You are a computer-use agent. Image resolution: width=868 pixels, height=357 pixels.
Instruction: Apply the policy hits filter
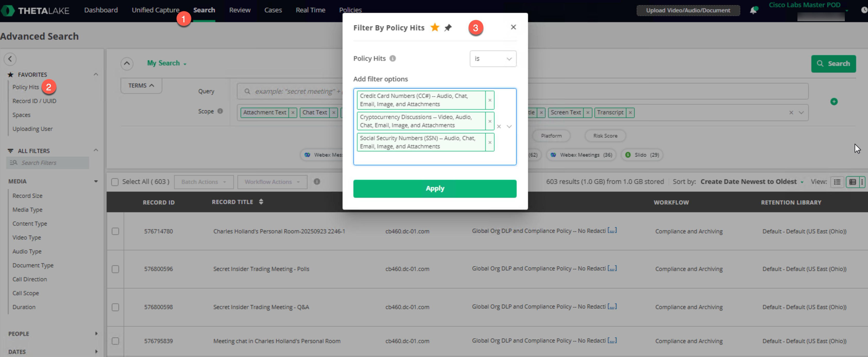click(x=435, y=189)
